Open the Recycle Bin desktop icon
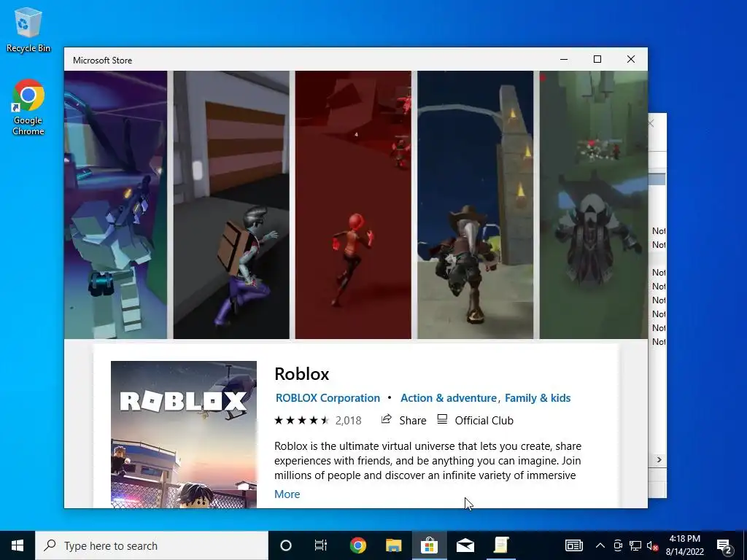Viewport: 747px width, 560px height. [28, 29]
